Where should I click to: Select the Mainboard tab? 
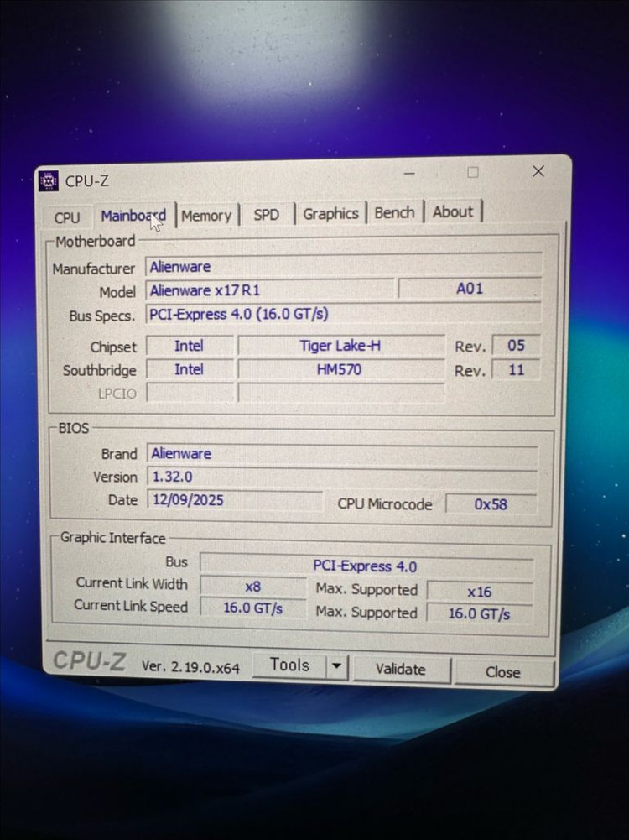134,216
